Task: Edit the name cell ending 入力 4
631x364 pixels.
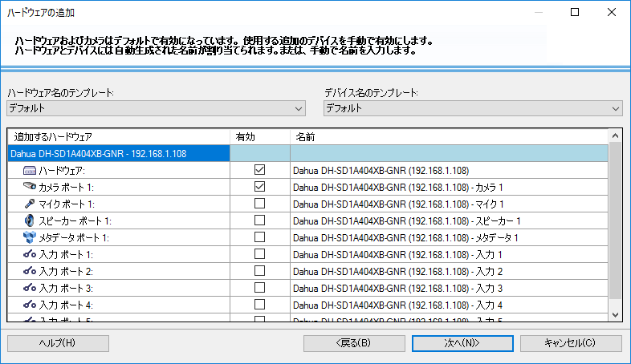Action: tap(449, 305)
